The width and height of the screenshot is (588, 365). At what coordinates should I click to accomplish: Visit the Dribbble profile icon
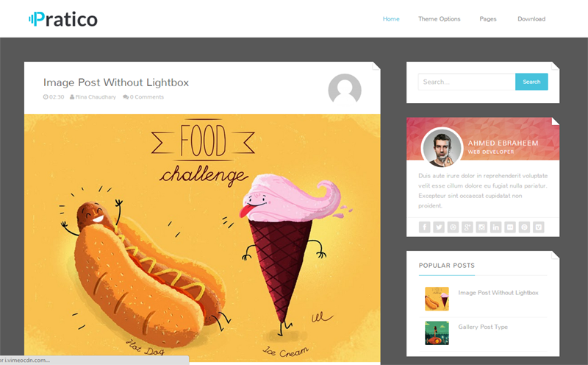click(x=453, y=227)
